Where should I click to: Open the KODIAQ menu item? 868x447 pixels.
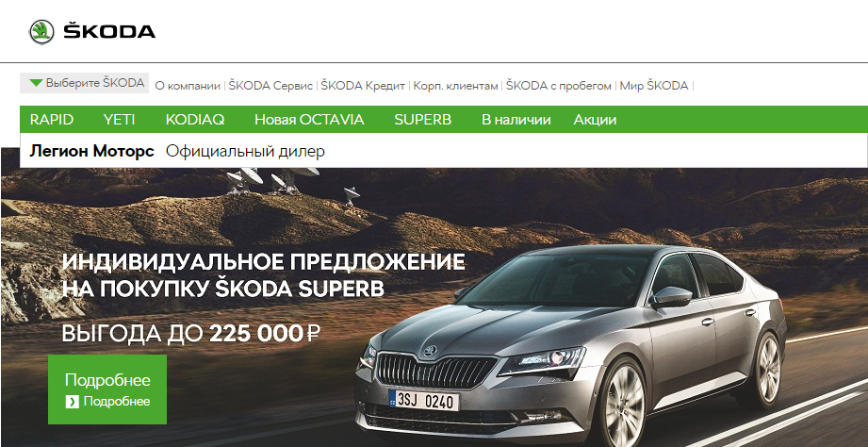(195, 120)
